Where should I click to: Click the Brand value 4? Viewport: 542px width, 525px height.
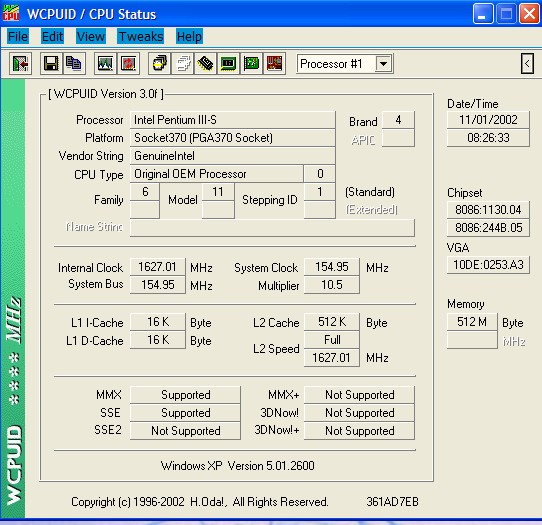(398, 120)
